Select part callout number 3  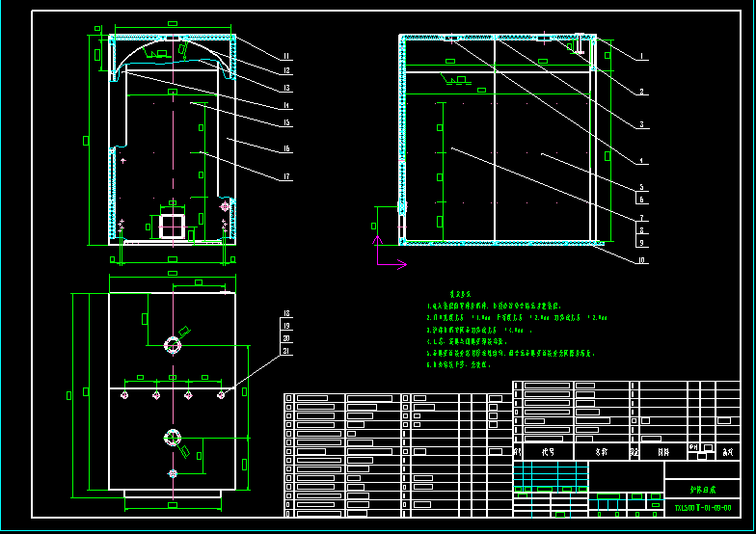coord(642,124)
